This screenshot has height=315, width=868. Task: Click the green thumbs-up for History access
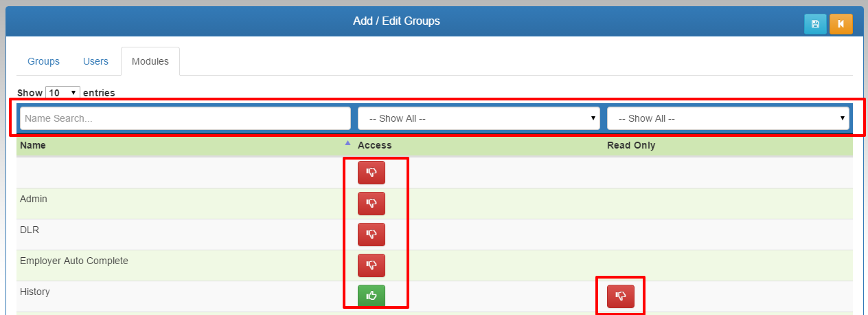coord(372,296)
